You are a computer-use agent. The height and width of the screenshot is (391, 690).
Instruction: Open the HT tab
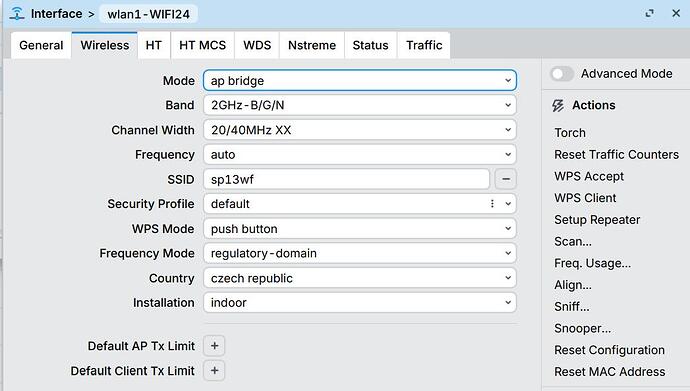(154, 45)
